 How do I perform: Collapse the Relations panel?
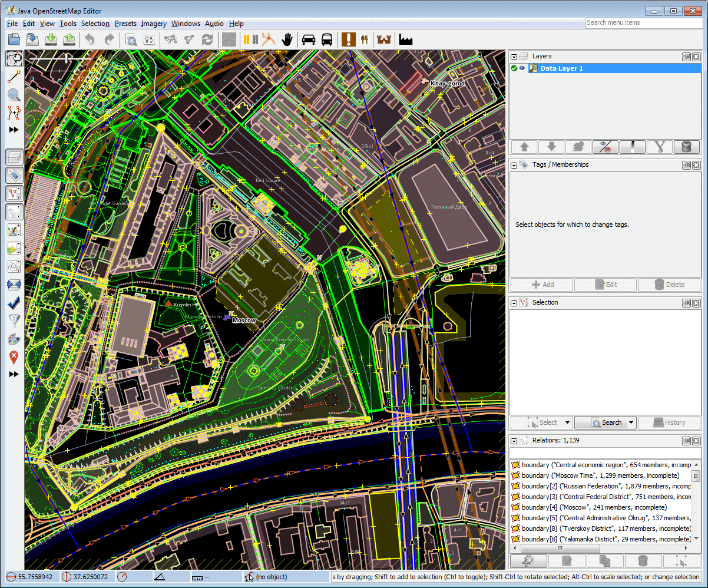tap(514, 441)
